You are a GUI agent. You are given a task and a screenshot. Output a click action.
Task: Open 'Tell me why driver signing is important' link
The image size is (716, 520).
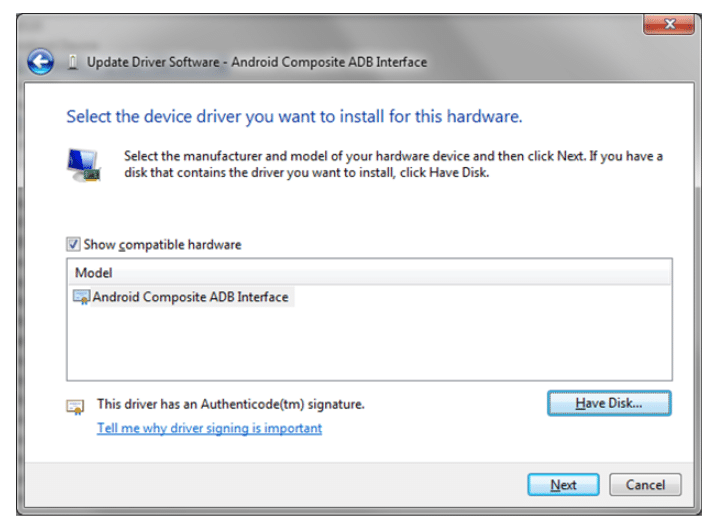click(209, 428)
